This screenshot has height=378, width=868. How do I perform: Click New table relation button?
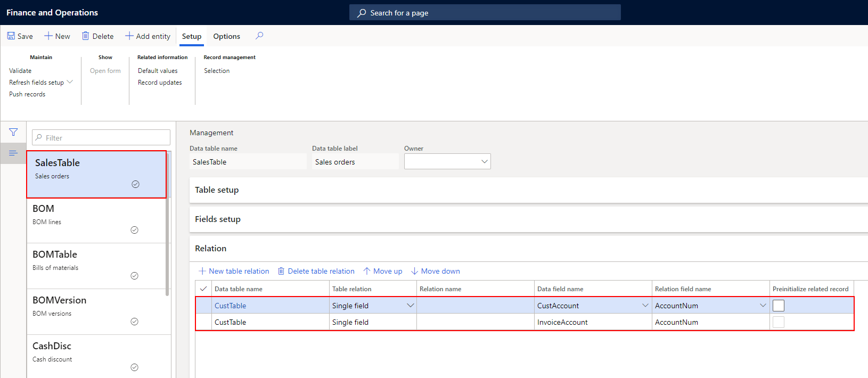234,271
